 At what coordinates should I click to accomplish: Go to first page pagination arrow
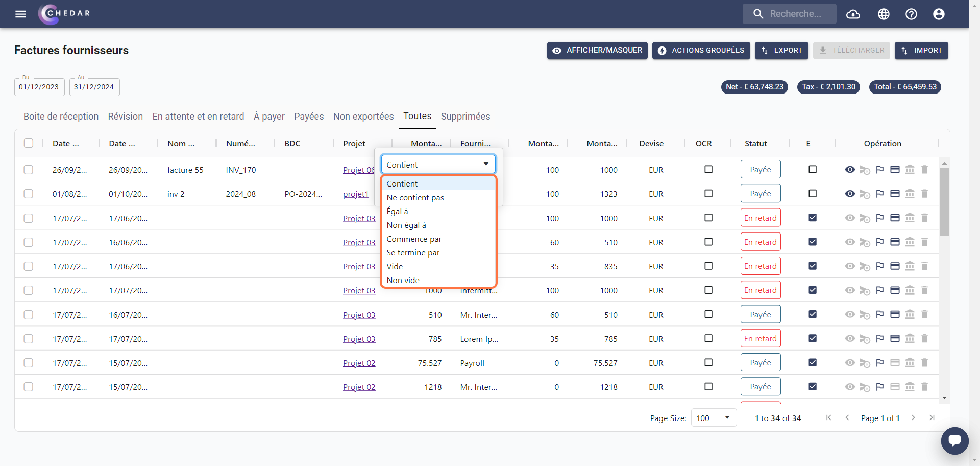coord(829,418)
